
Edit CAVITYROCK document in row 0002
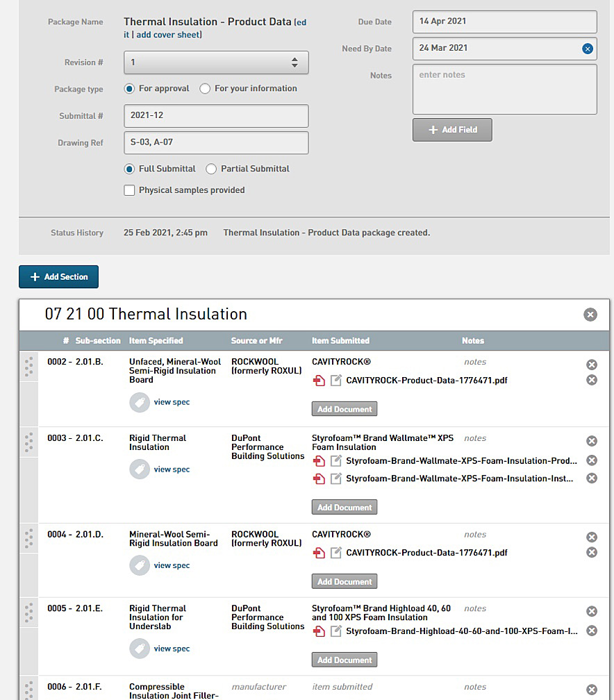click(335, 381)
